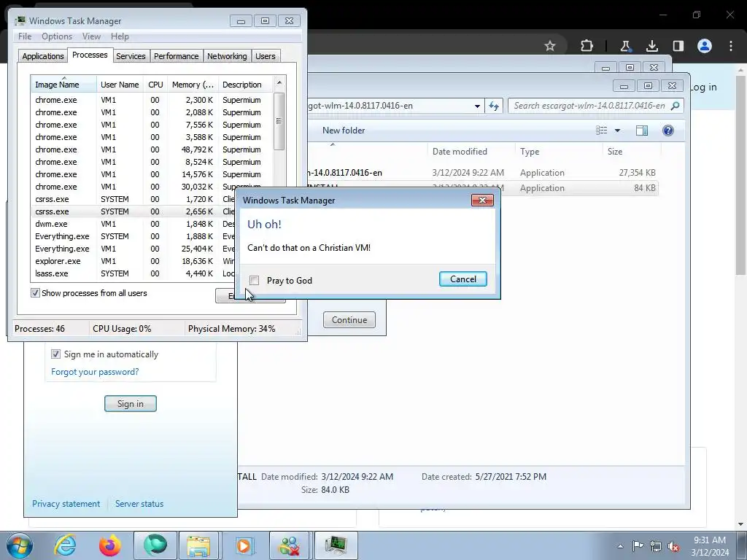Close the Uh oh error dialog
The height and width of the screenshot is (560, 747).
pyautogui.click(x=482, y=200)
